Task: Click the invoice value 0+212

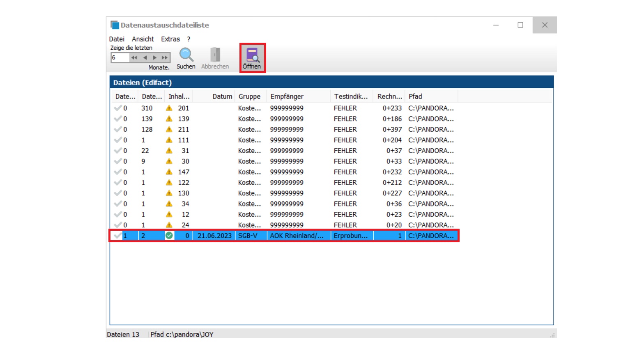Action: 392,183
